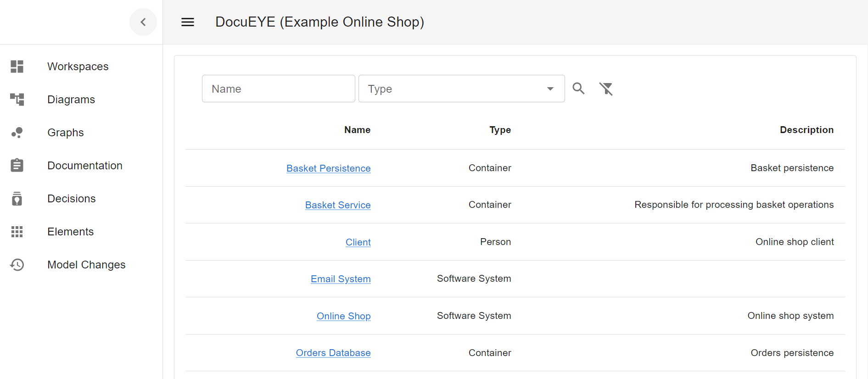Go to the Elements menu item
Viewport: 868px width, 379px height.
coord(70,232)
